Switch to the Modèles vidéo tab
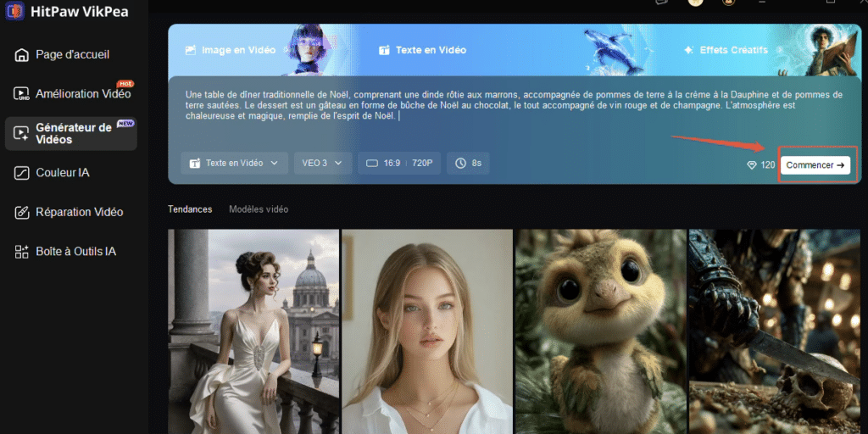The height and width of the screenshot is (434, 868). coord(259,209)
